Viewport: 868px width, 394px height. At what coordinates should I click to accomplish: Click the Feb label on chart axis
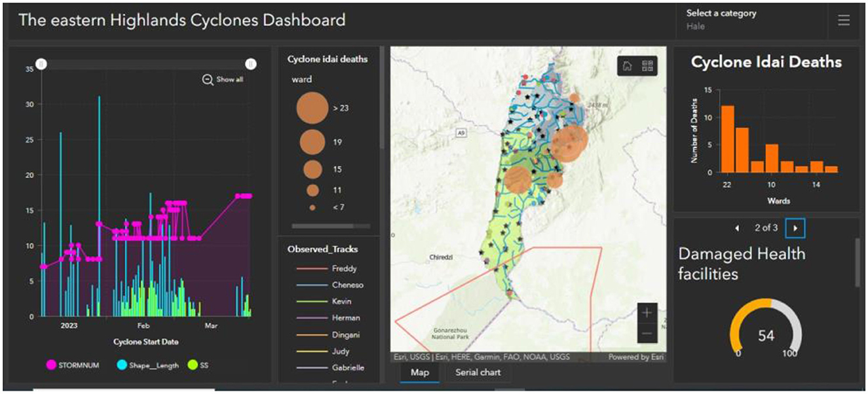tap(143, 325)
